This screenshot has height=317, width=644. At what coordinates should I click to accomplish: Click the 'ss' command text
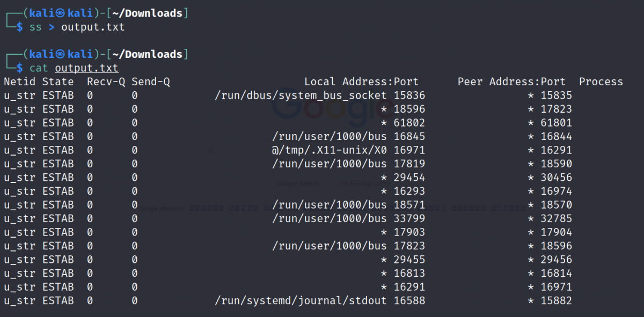pos(35,27)
